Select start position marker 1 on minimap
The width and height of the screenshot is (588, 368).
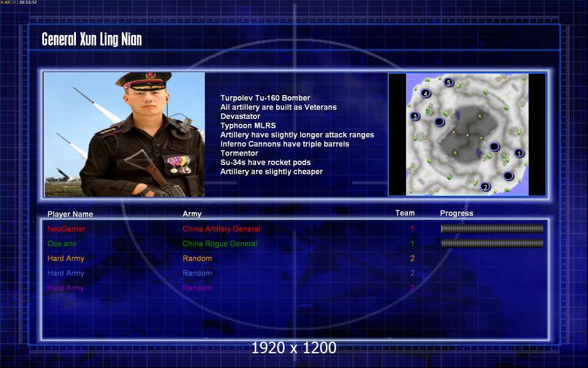tap(519, 153)
